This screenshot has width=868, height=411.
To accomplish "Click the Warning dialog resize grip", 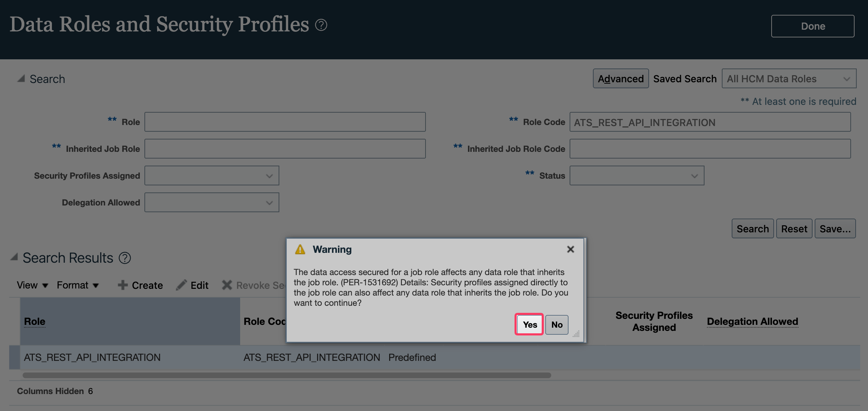I will (x=576, y=334).
